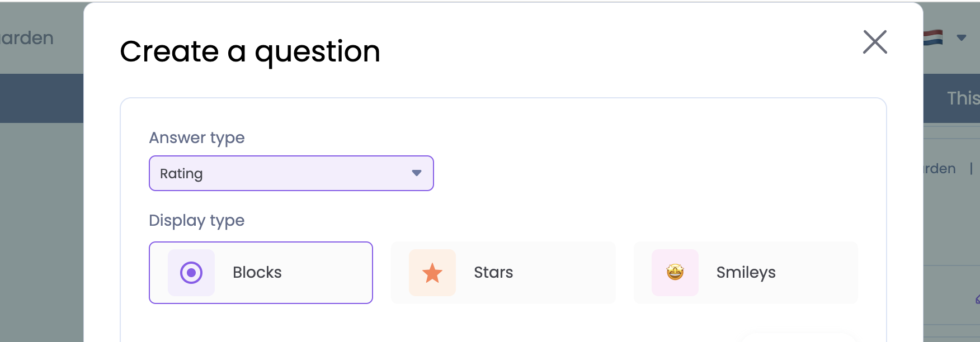Click the partially visible edit icon at right edge

[978, 300]
